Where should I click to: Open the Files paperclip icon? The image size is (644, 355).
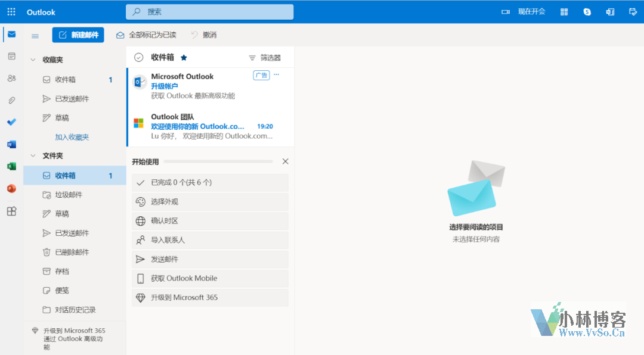pyautogui.click(x=11, y=100)
